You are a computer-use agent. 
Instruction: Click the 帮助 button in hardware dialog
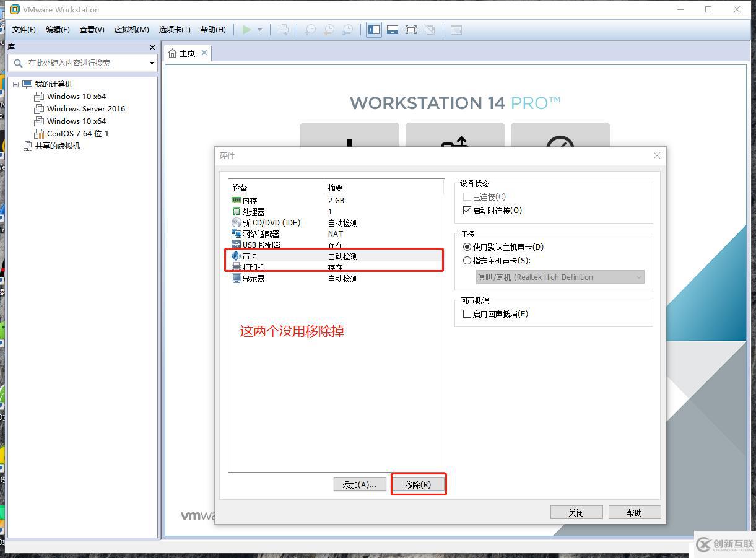pyautogui.click(x=635, y=513)
